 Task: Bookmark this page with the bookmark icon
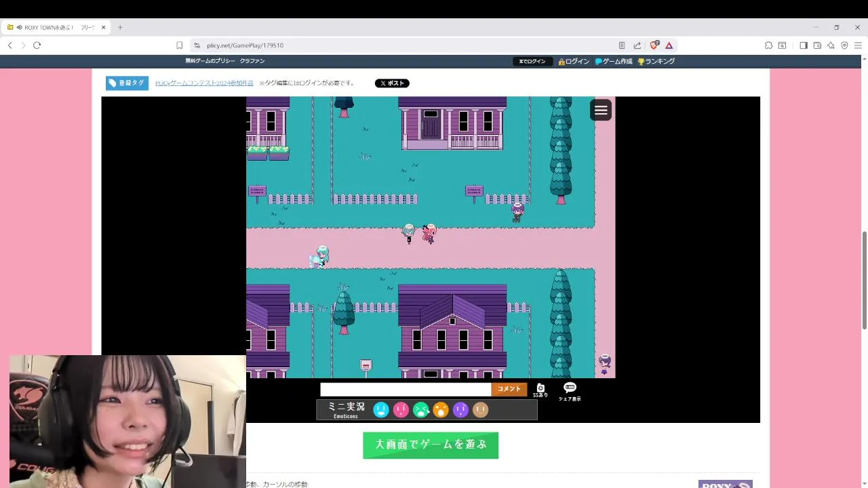pos(179,45)
